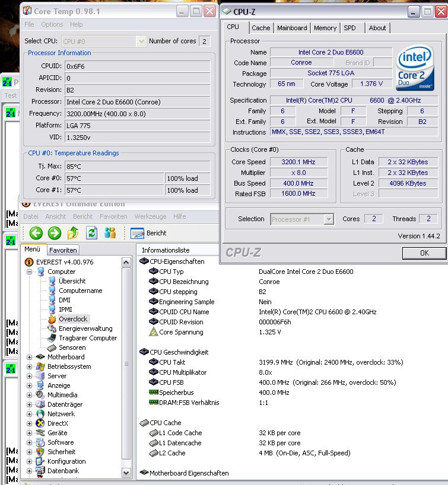Expand the Motherboard tree node
The image size is (448, 485).
(30, 358)
